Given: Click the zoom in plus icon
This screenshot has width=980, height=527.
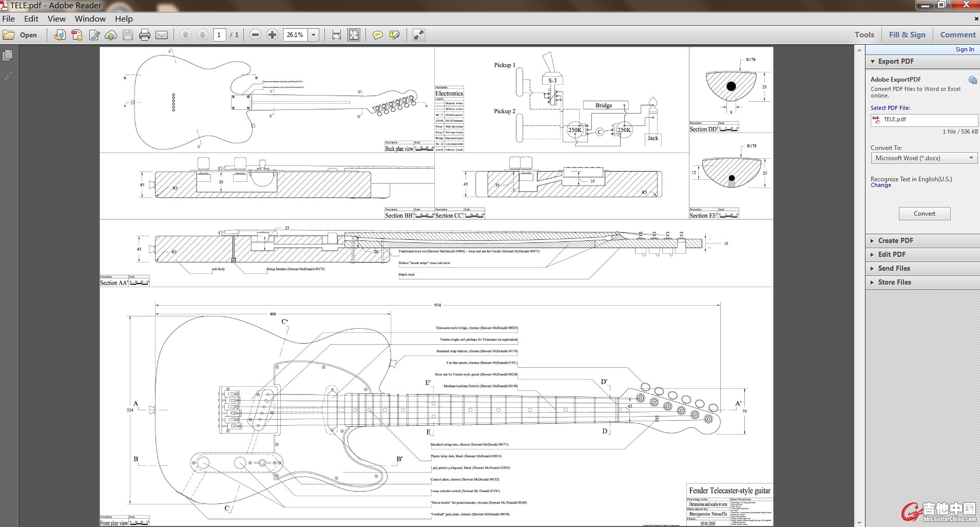Looking at the screenshot, I should coord(272,35).
